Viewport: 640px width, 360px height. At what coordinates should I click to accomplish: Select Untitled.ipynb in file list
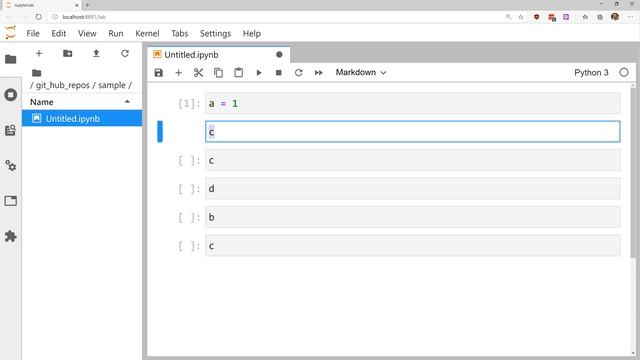82,118
